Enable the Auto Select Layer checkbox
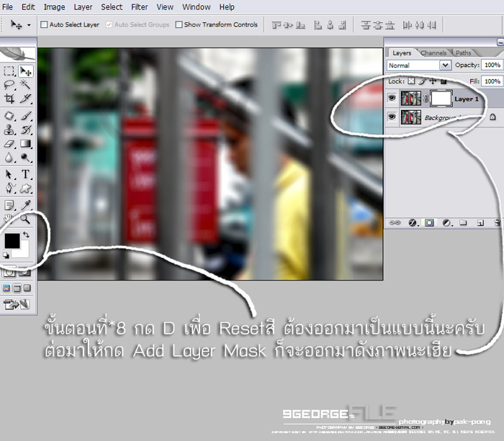The height and width of the screenshot is (441, 504). click(x=44, y=24)
